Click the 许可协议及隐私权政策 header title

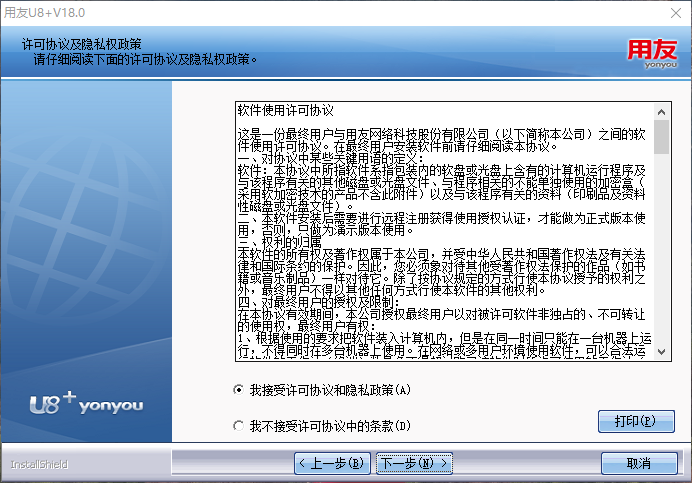click(82, 44)
